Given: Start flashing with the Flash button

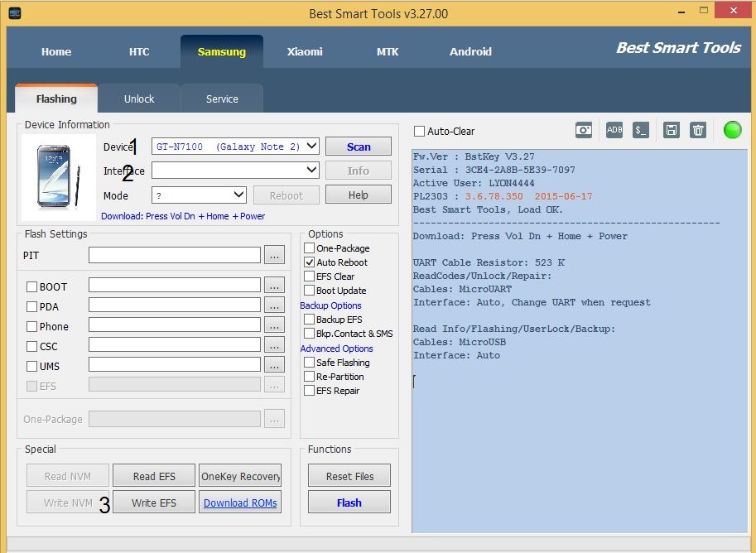Looking at the screenshot, I should click(349, 503).
